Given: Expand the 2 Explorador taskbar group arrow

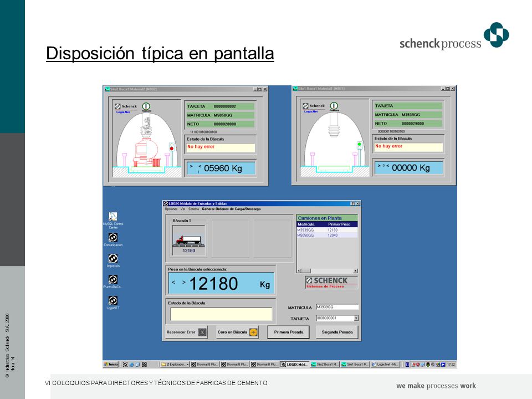Looking at the screenshot, I should [x=188, y=365].
